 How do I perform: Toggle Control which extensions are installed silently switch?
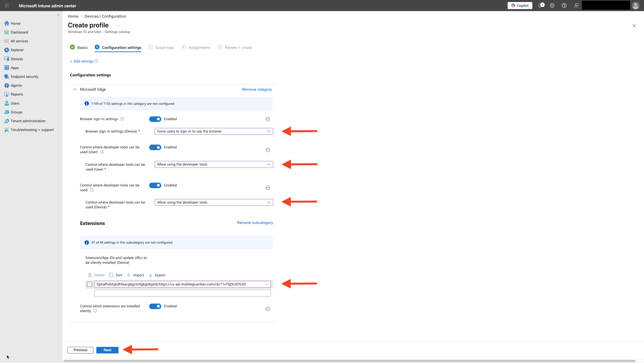pyautogui.click(x=155, y=306)
